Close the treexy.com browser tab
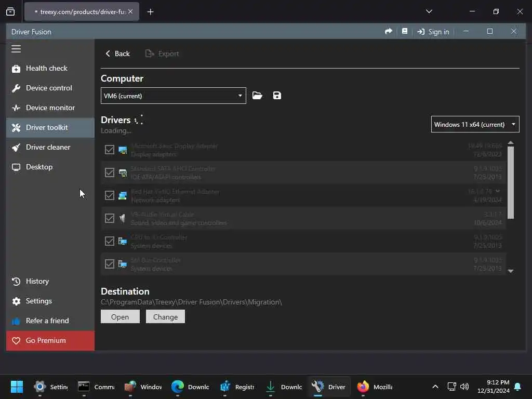 tap(130, 11)
